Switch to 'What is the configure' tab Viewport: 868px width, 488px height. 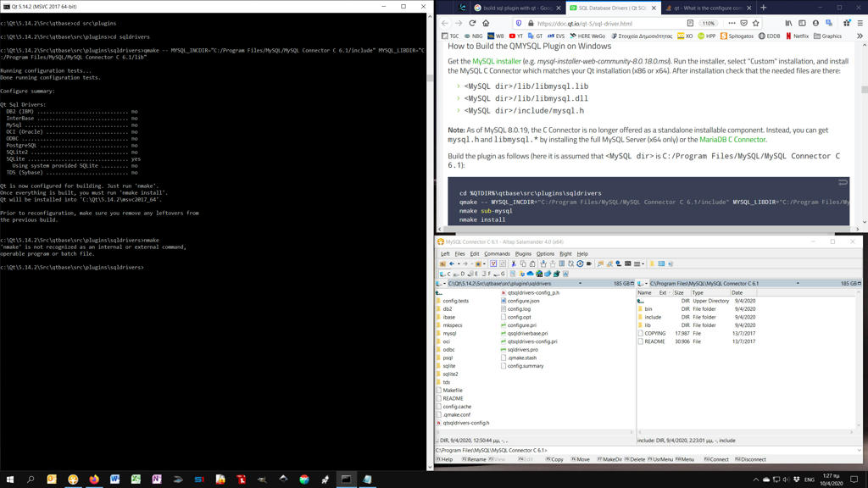coord(709,8)
